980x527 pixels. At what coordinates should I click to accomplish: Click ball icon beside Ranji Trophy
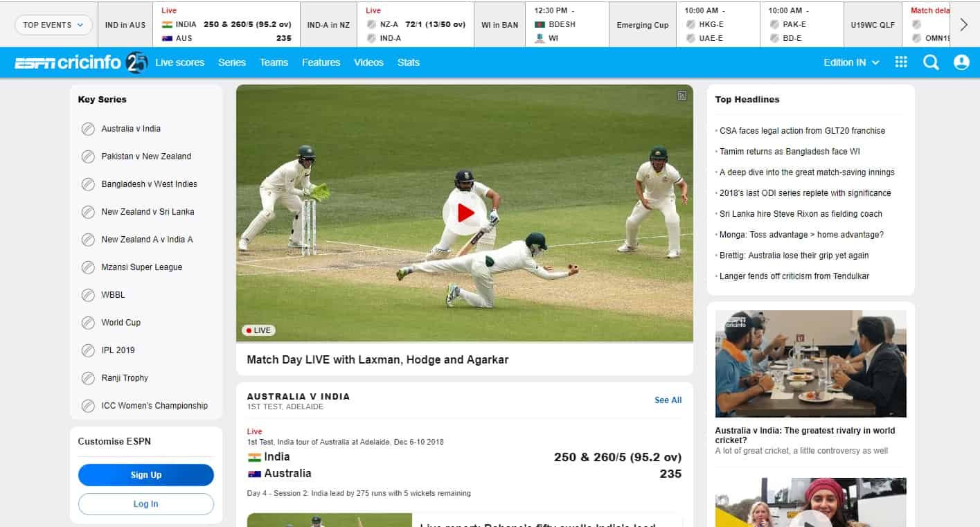point(88,378)
